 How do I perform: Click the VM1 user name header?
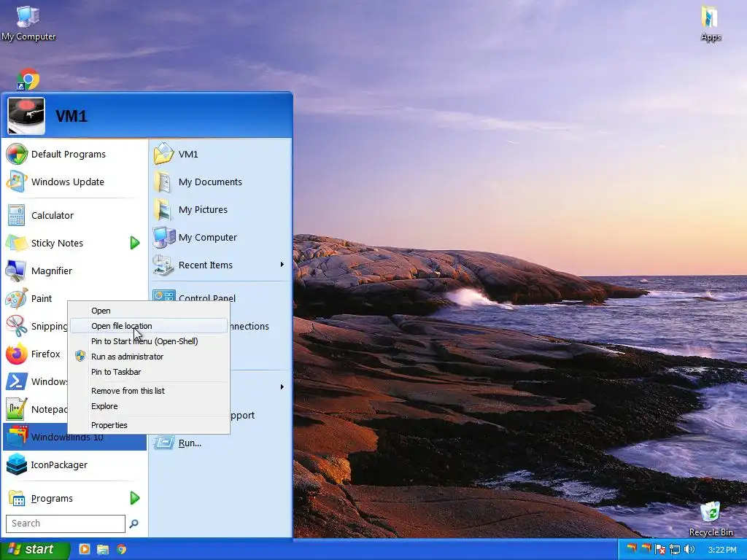pos(71,116)
